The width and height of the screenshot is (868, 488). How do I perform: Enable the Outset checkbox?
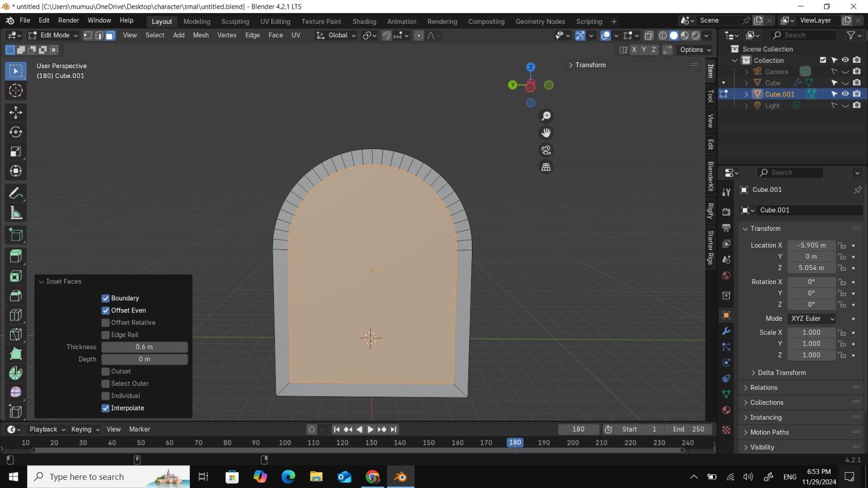pyautogui.click(x=105, y=371)
